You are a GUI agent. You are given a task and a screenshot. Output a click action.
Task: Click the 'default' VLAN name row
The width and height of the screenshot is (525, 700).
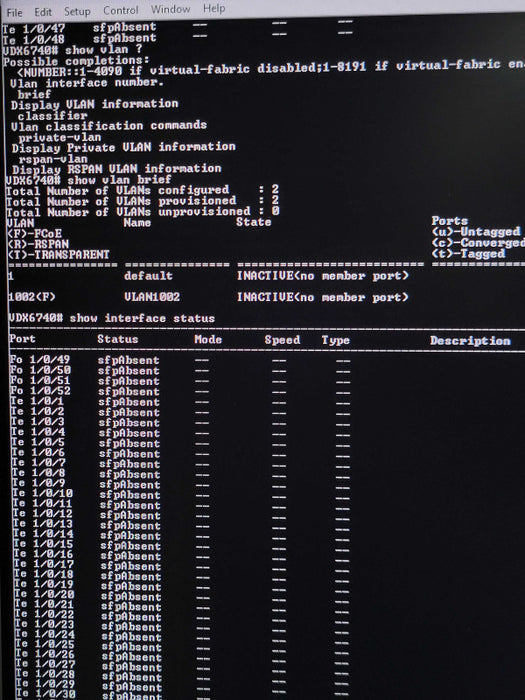click(148, 275)
